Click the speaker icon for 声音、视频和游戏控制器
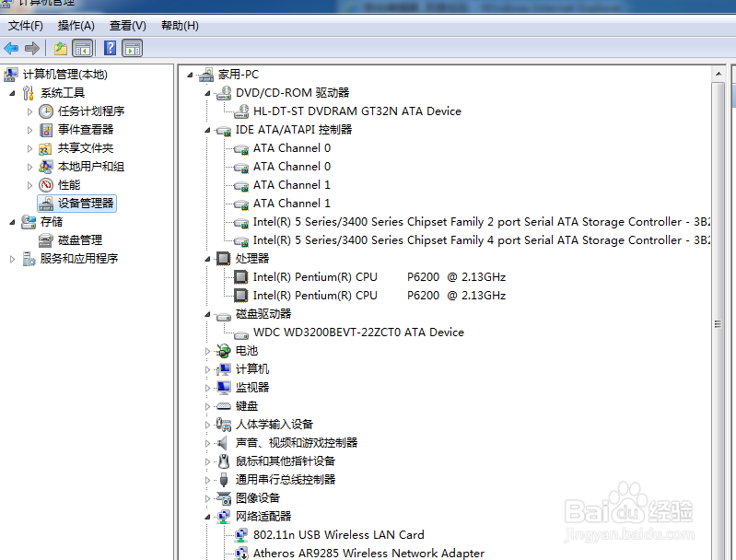This screenshot has height=560, width=736. pos(223,443)
